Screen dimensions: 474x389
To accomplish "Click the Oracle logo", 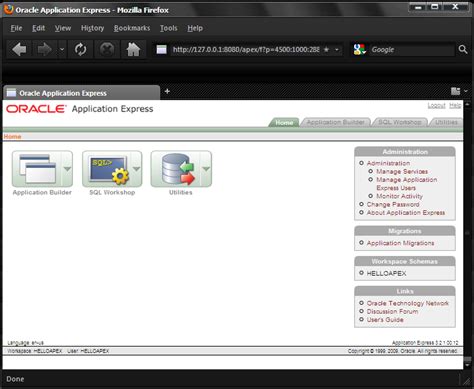I will coord(36,109).
